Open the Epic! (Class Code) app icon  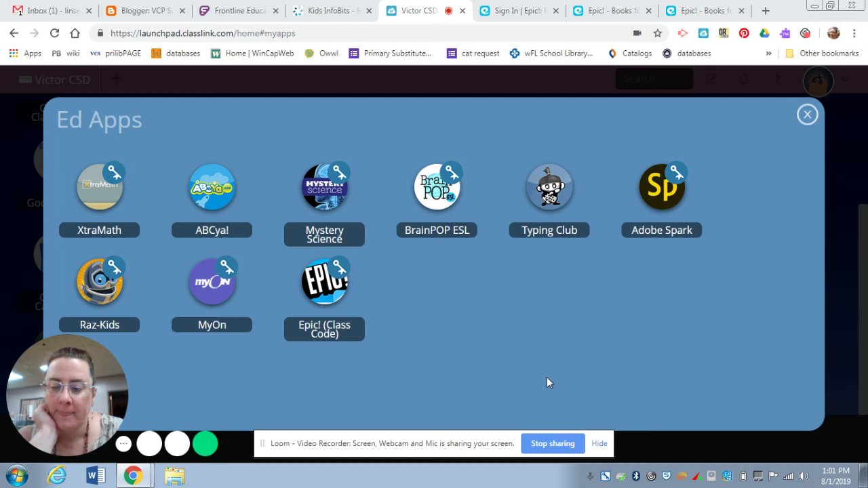pyautogui.click(x=325, y=282)
